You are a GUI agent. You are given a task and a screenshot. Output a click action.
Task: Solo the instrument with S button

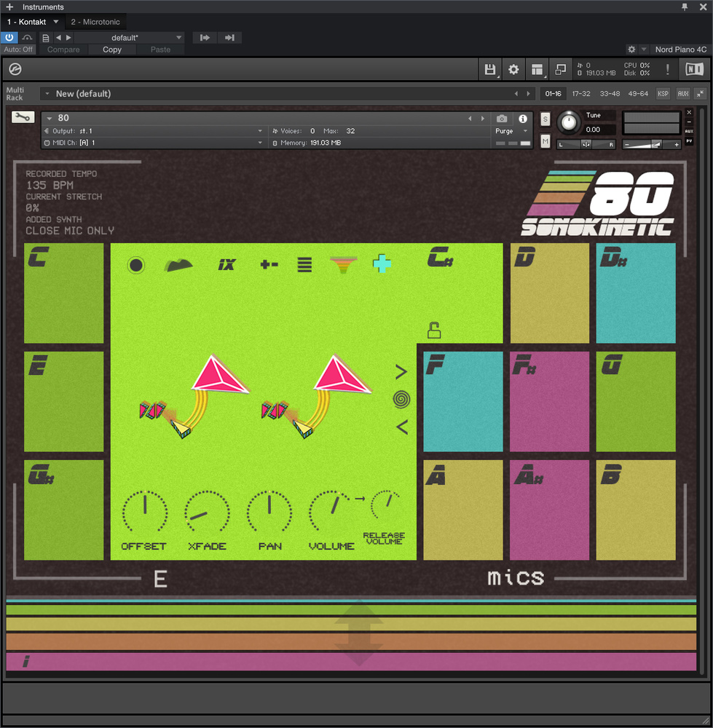(x=545, y=119)
